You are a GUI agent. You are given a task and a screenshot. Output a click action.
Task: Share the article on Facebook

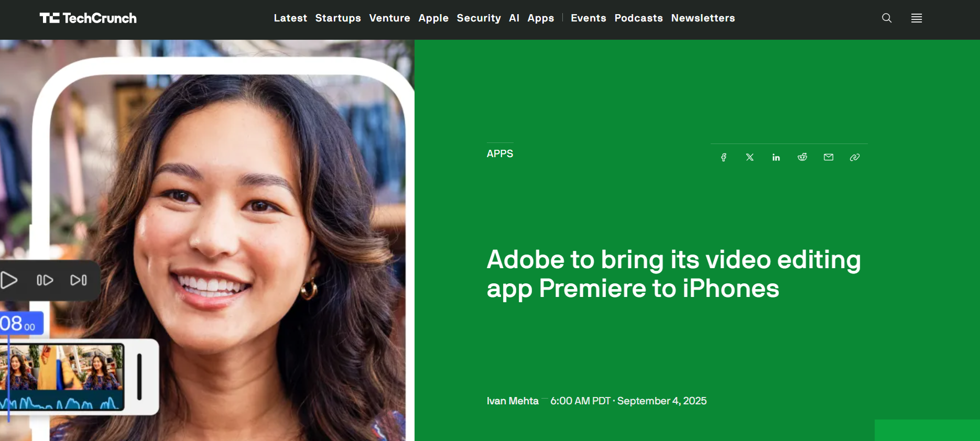click(x=724, y=157)
